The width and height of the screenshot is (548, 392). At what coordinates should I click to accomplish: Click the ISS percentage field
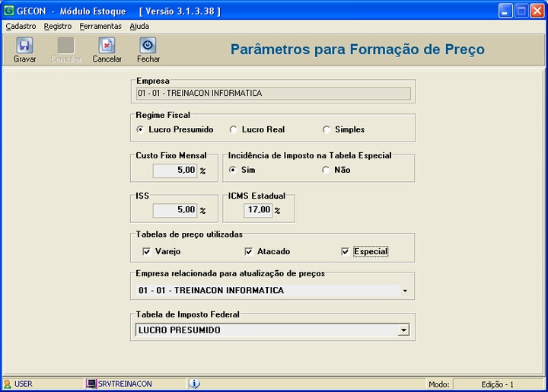point(175,210)
